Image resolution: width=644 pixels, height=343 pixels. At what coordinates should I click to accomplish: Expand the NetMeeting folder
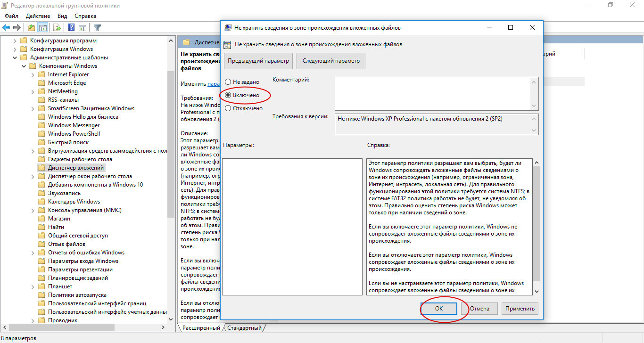click(33, 91)
